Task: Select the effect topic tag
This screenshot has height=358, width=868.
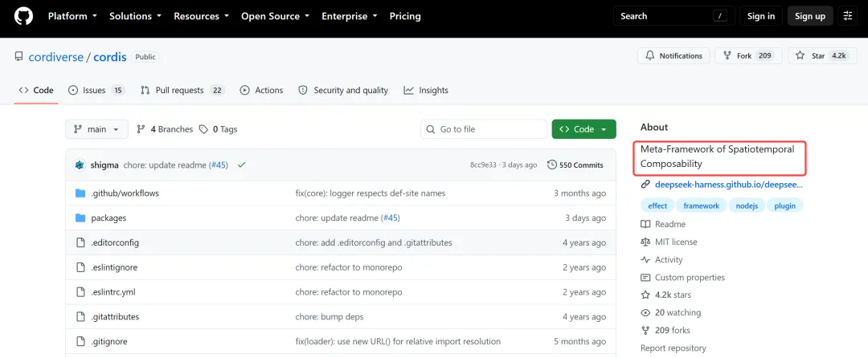Action: (x=657, y=205)
